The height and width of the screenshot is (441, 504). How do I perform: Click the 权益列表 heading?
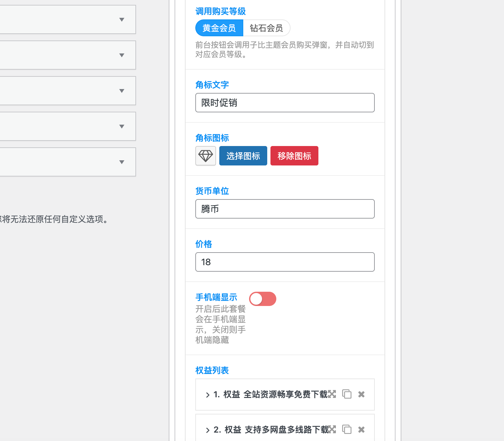click(x=212, y=370)
